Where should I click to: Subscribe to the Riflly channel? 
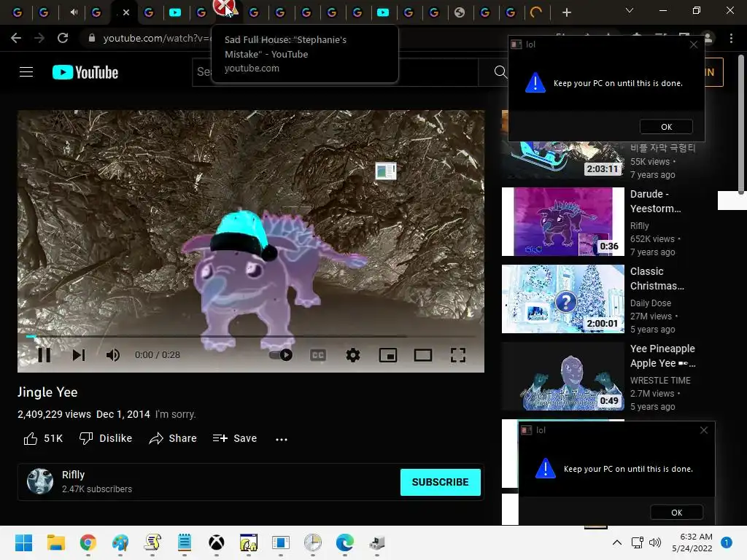click(440, 483)
